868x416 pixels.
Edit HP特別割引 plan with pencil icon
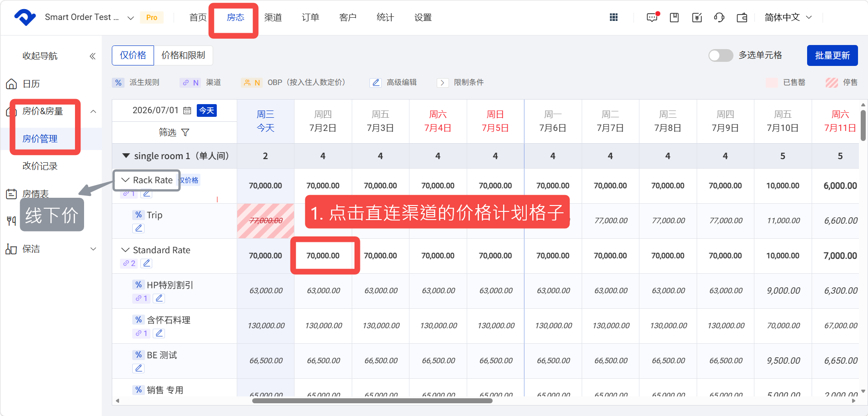159,298
